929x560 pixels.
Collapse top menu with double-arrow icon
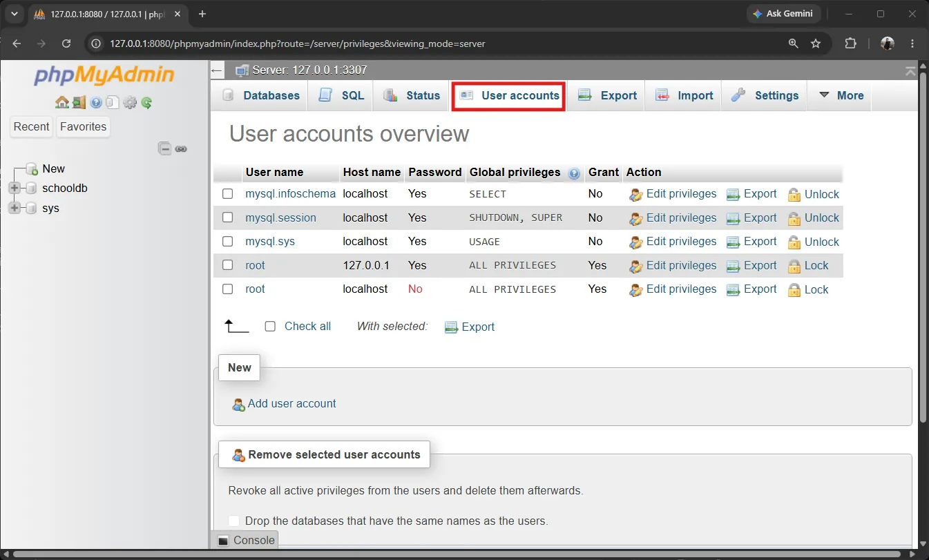pyautogui.click(x=910, y=70)
